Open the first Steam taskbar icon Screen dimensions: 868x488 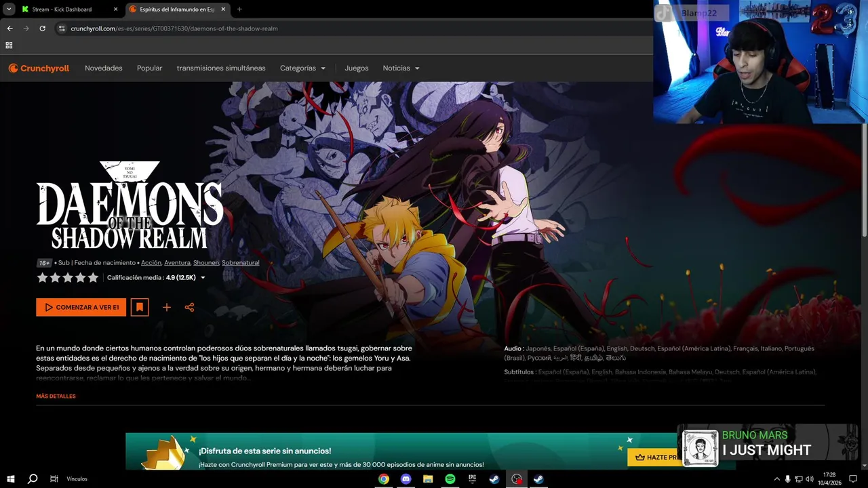(x=494, y=479)
